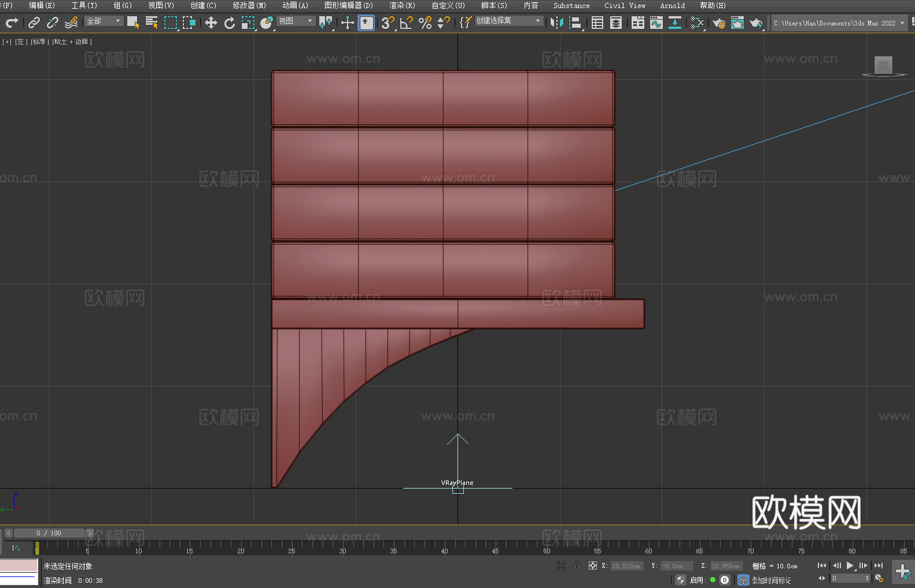This screenshot has width=915, height=588.
Task: Open Mini Curve Editor icon
Action: pyautogui.click(x=16, y=548)
